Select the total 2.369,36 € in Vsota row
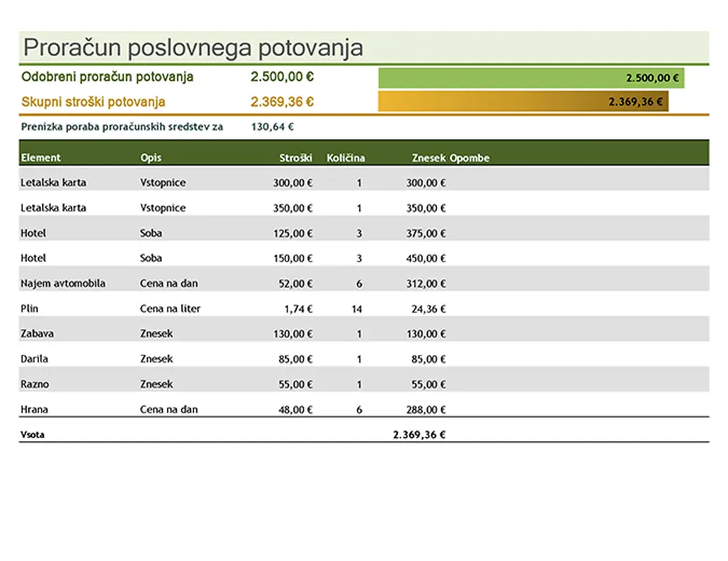 419,435
